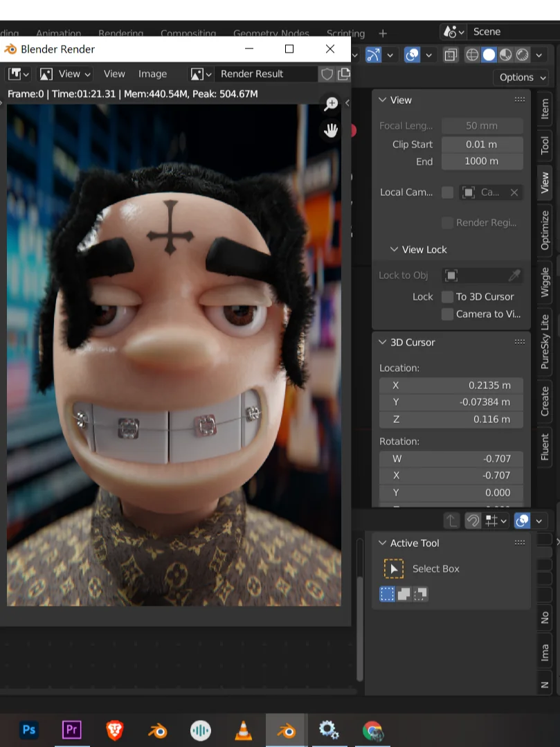Click the Lock to Object field

(x=482, y=276)
